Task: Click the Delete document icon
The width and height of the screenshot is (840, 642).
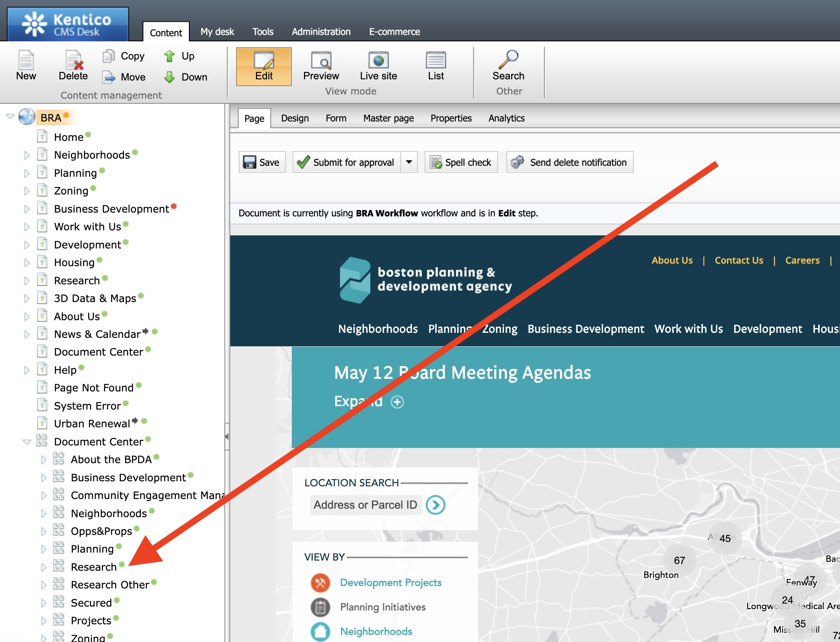Action: point(73,61)
